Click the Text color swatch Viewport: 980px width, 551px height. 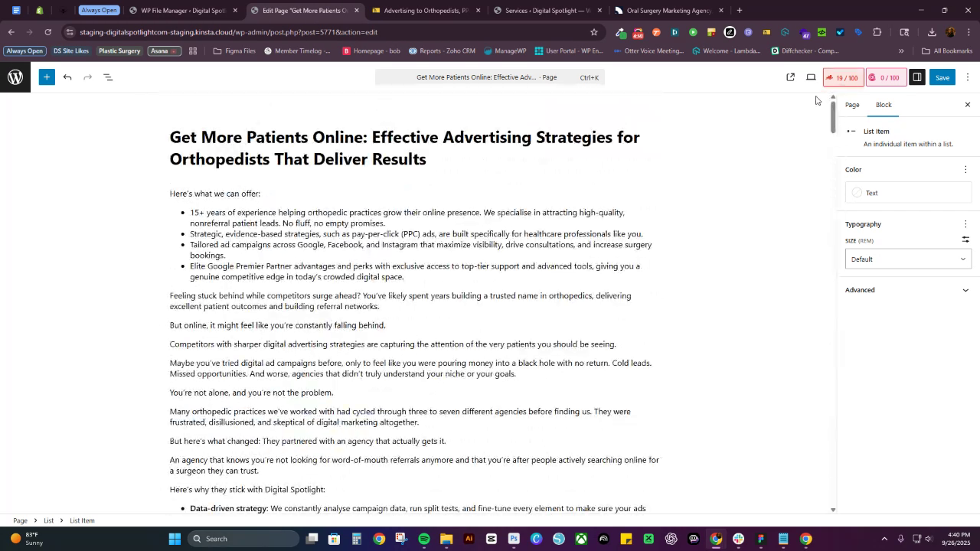point(857,193)
